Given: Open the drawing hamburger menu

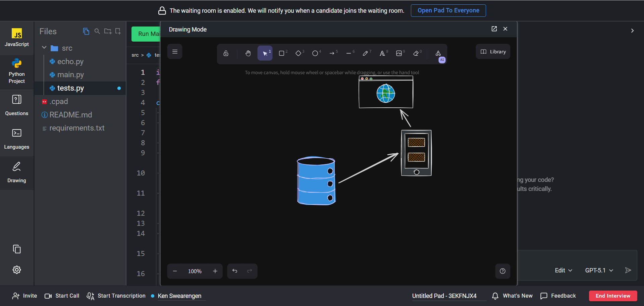Looking at the screenshot, I should [175, 52].
